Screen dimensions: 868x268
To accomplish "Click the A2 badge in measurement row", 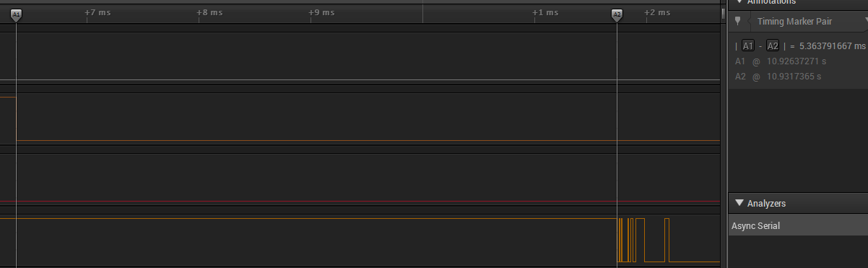I will [773, 46].
